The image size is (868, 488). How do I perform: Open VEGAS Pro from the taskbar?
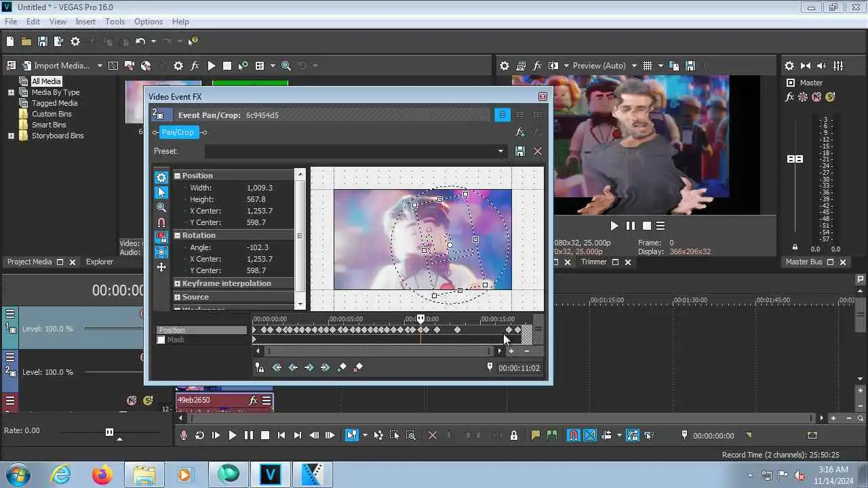271,474
